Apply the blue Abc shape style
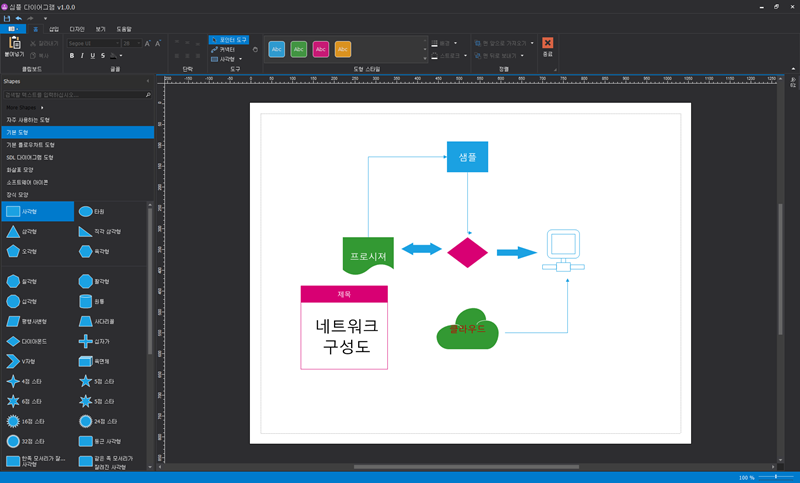The image size is (800, 483). click(277, 49)
